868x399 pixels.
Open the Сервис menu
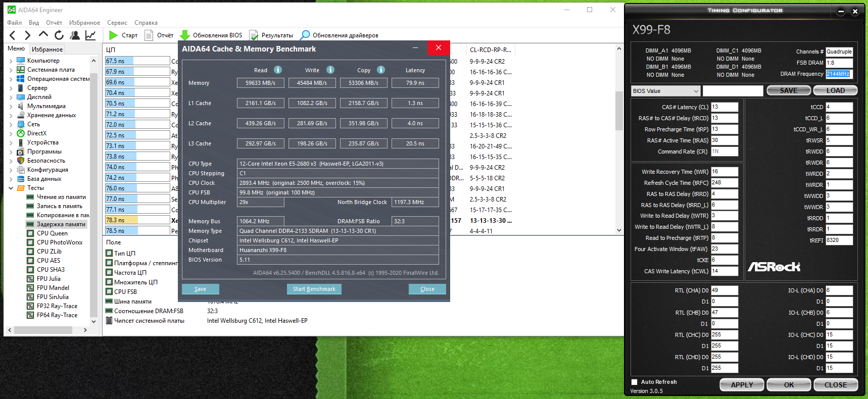(117, 23)
